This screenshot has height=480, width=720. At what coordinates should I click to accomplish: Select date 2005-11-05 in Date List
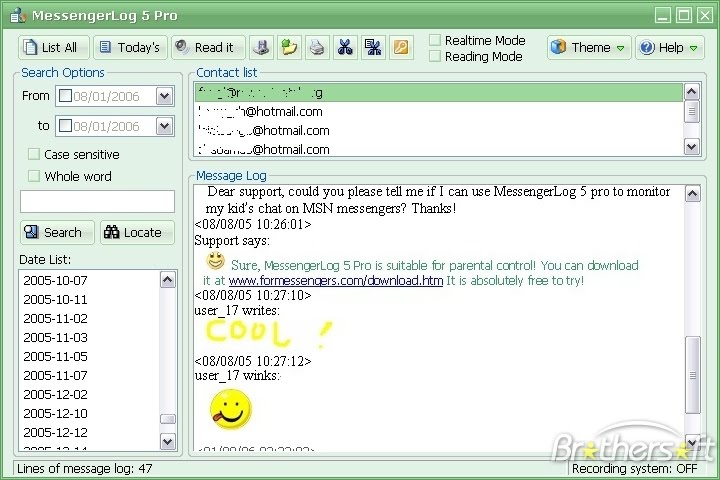coord(55,356)
